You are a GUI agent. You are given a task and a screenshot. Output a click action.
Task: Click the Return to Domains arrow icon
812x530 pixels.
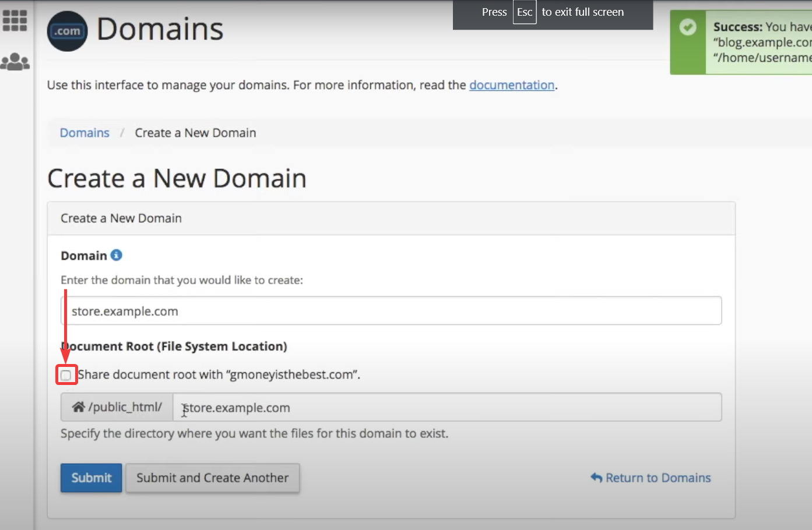(x=596, y=478)
